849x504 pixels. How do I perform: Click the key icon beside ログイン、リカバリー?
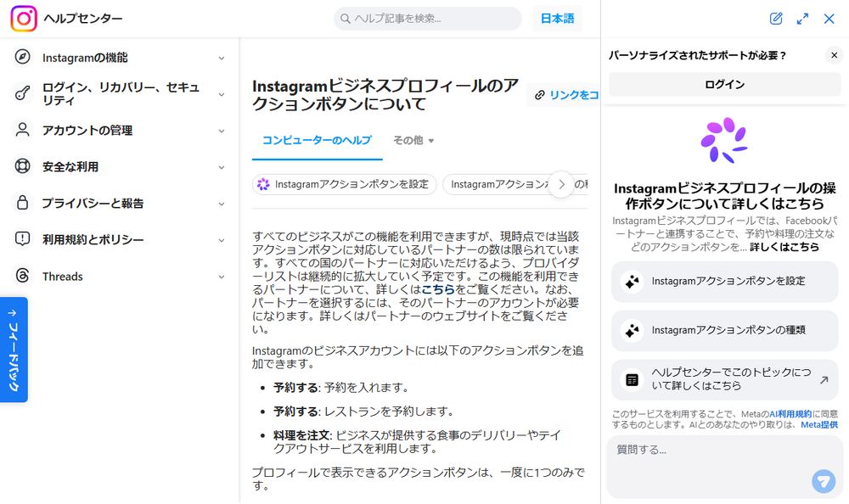(22, 93)
